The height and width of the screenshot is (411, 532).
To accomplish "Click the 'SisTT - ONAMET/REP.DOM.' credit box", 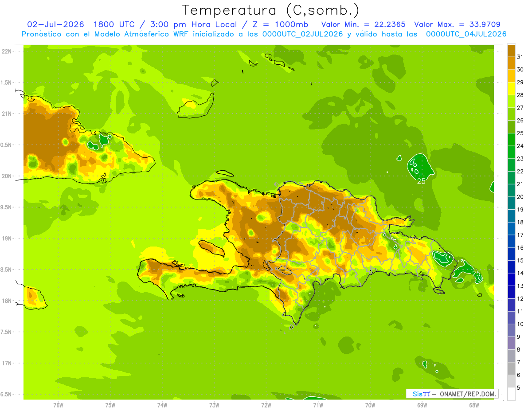I will click(x=452, y=394).
